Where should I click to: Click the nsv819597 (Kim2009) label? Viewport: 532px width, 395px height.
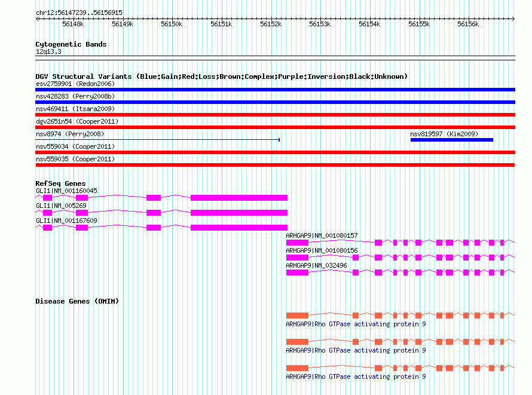click(x=444, y=134)
